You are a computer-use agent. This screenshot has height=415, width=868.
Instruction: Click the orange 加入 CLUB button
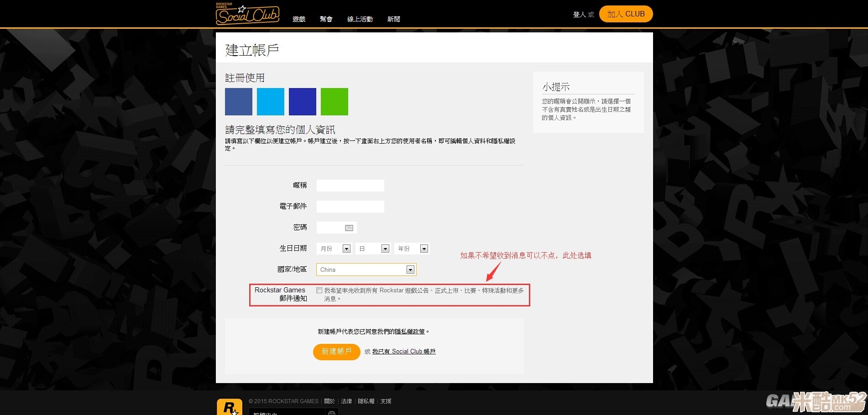point(626,14)
